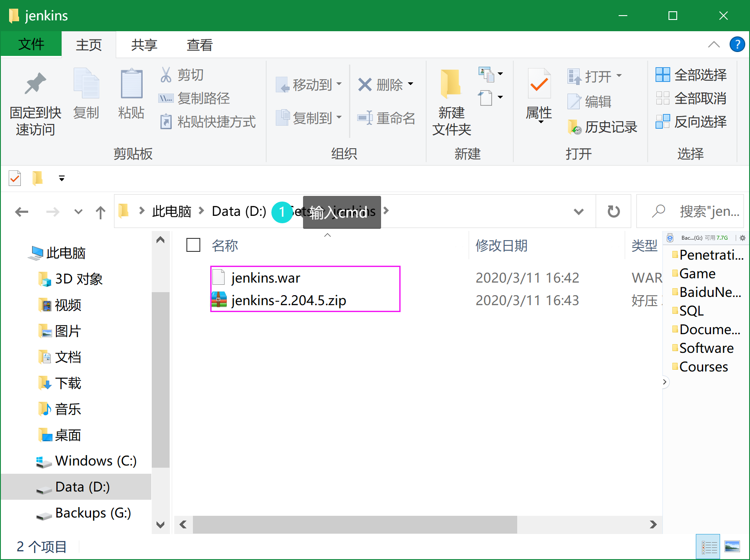Open 3D Objects in navigation pane
The image size is (750, 560).
click(x=79, y=279)
